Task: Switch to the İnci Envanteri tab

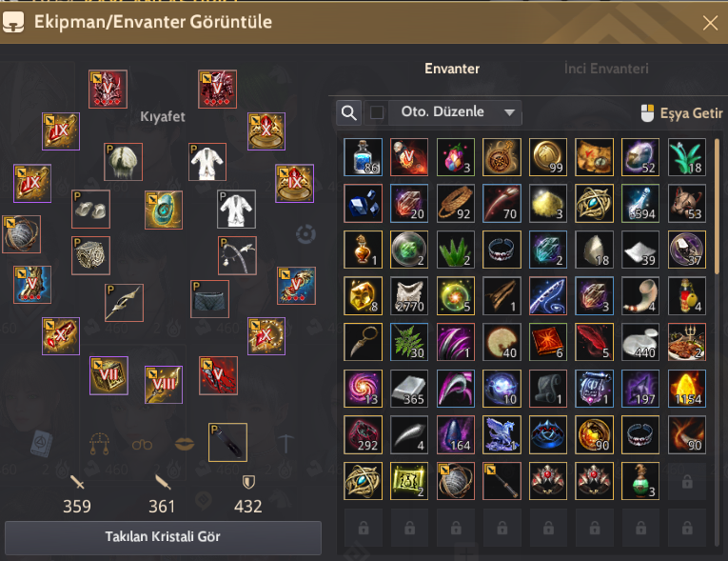Action: coord(606,69)
